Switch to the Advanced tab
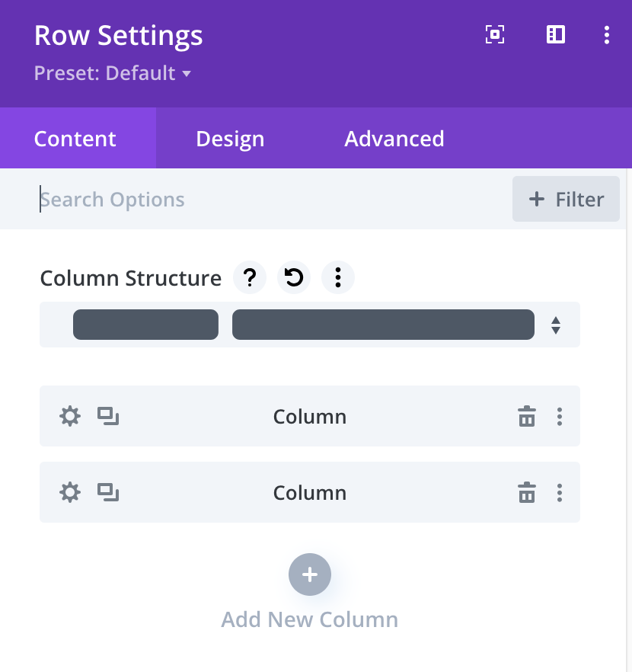The width and height of the screenshot is (632, 672). point(394,139)
